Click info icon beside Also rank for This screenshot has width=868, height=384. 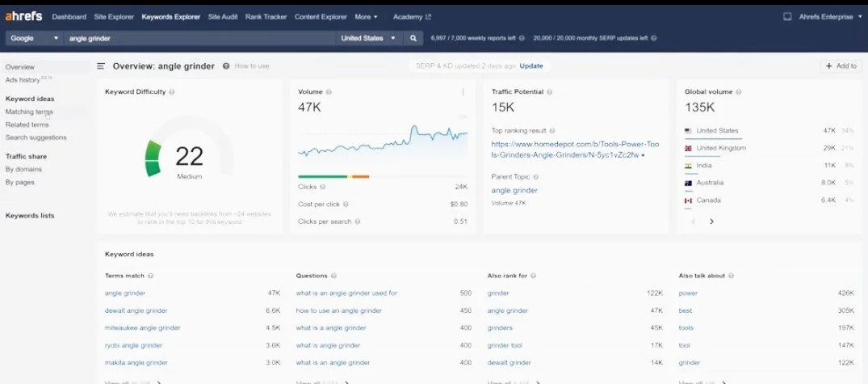click(x=533, y=276)
